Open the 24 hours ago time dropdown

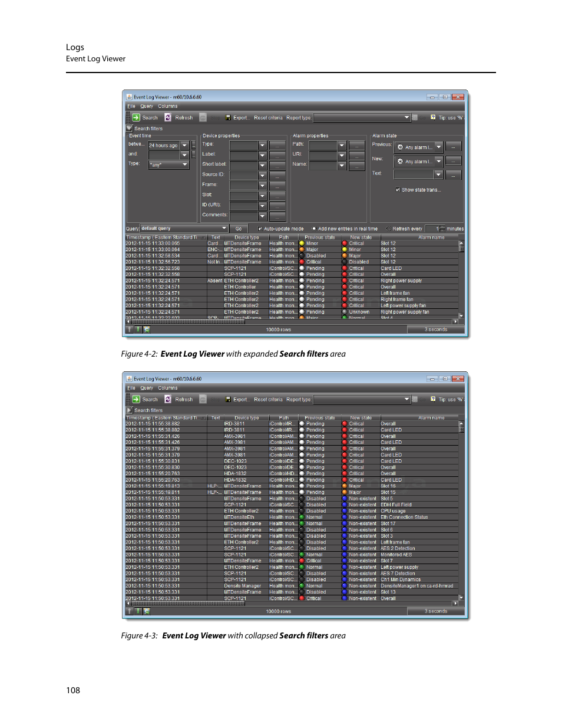[184, 145]
